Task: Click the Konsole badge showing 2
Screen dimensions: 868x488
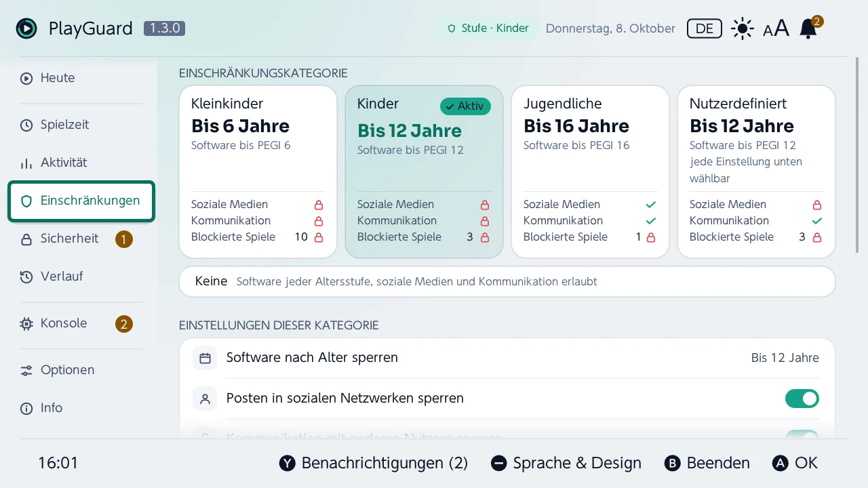Action: tap(123, 324)
